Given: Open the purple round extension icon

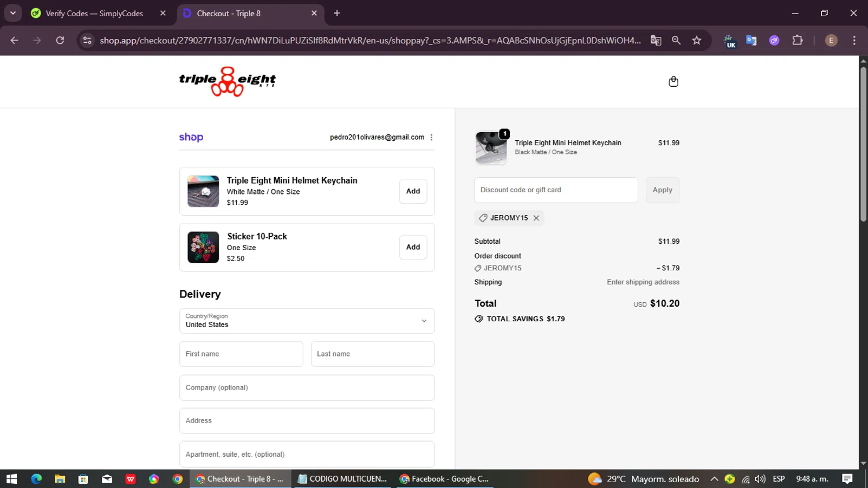Looking at the screenshot, I should coord(774,41).
